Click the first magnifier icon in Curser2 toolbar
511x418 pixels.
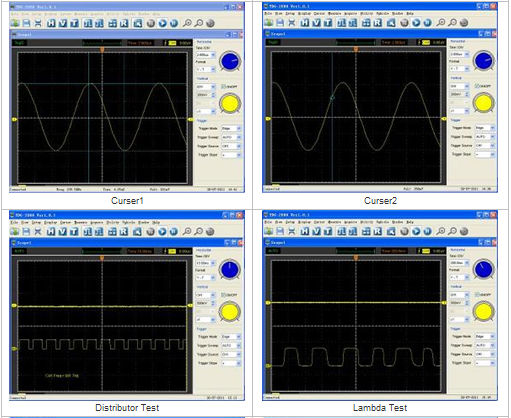point(441,23)
